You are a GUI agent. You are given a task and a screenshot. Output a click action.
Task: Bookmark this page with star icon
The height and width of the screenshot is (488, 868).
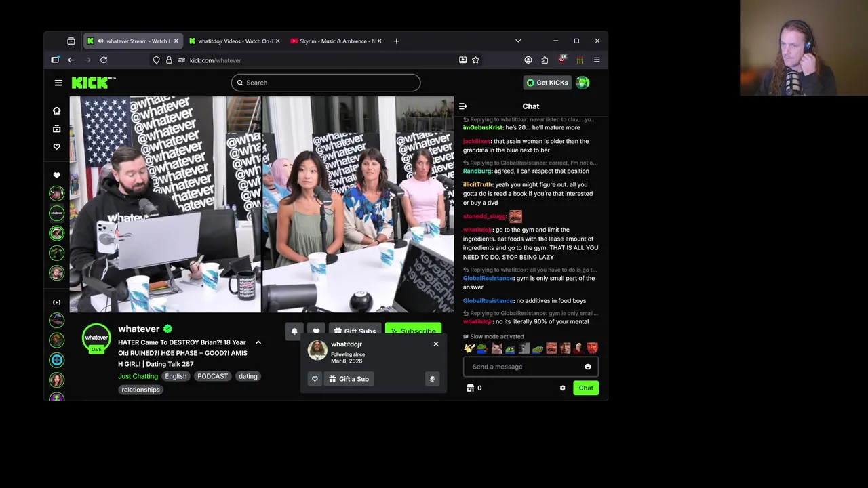click(x=475, y=60)
